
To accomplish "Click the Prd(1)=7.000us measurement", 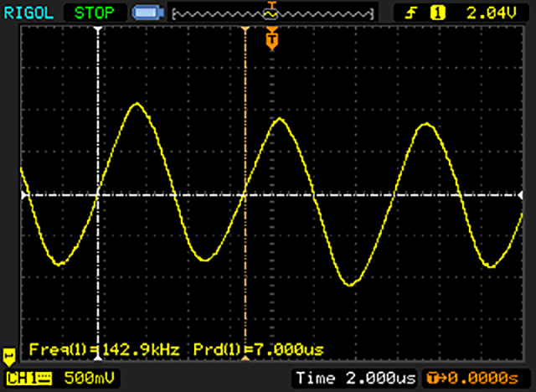I will pos(259,349).
